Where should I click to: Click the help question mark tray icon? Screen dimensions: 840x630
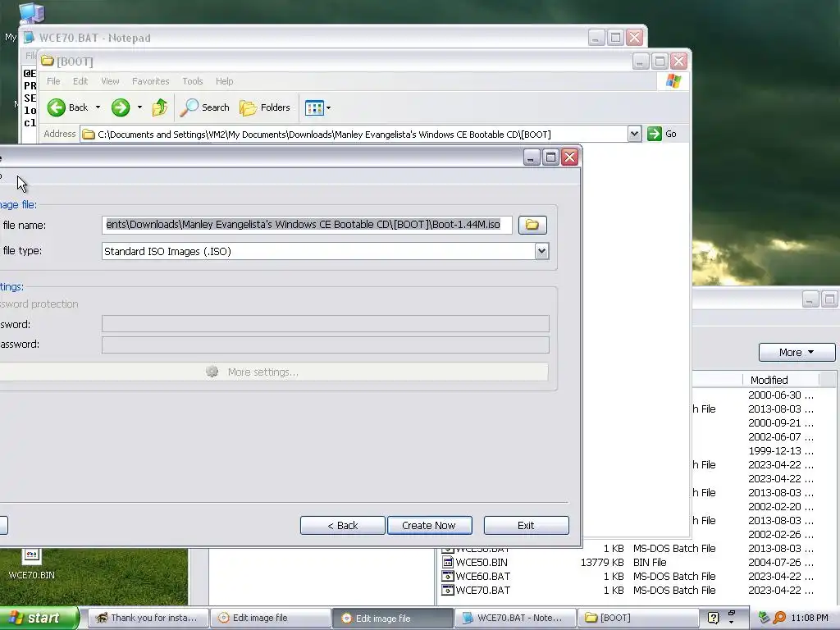pos(713,618)
